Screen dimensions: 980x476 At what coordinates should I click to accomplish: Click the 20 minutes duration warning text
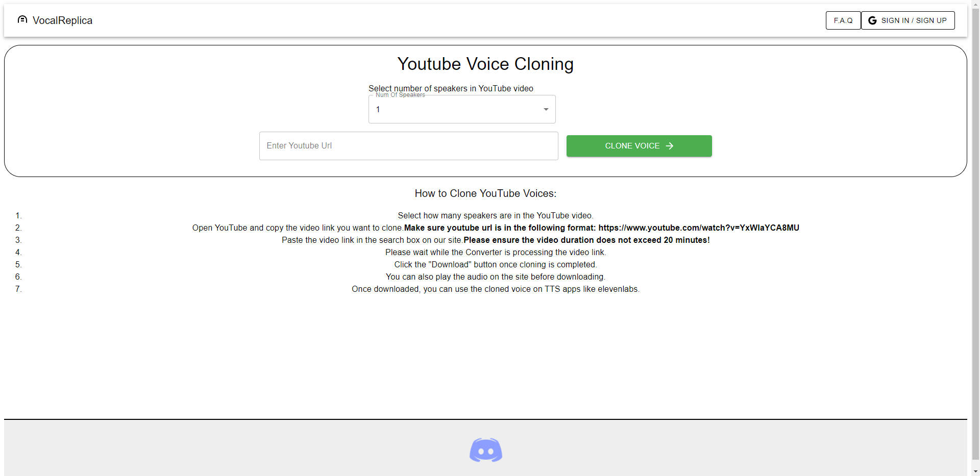pos(586,240)
